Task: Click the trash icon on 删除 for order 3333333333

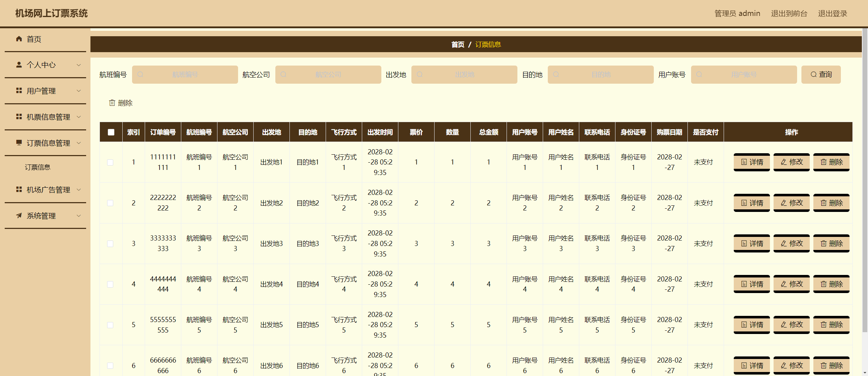Action: (x=823, y=243)
